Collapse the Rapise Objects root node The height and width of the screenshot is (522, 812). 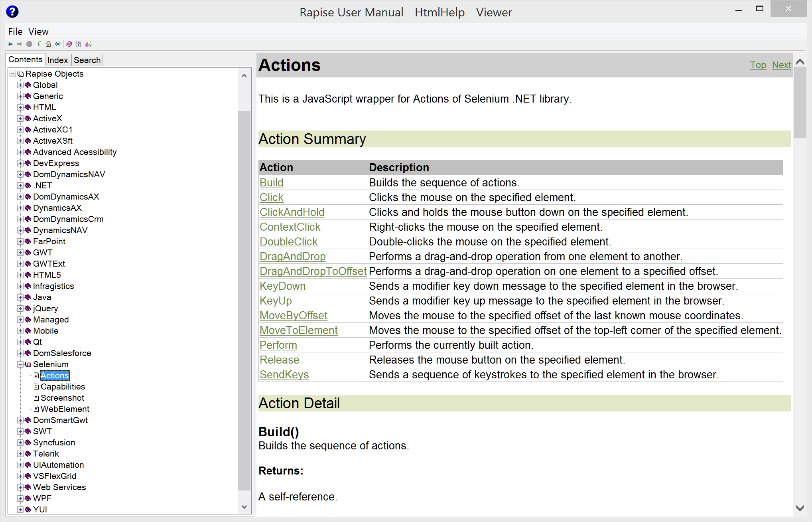(x=13, y=74)
